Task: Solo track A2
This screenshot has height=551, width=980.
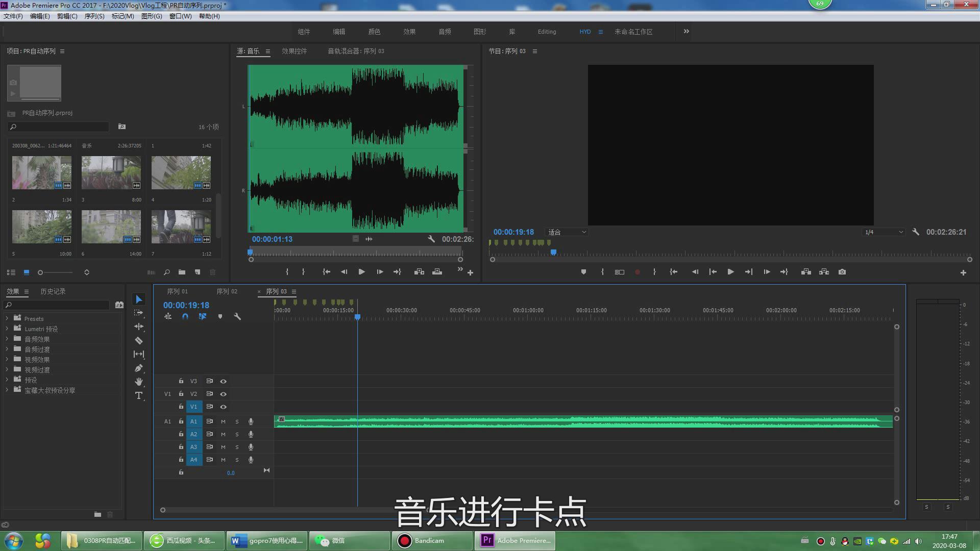Action: 237,434
